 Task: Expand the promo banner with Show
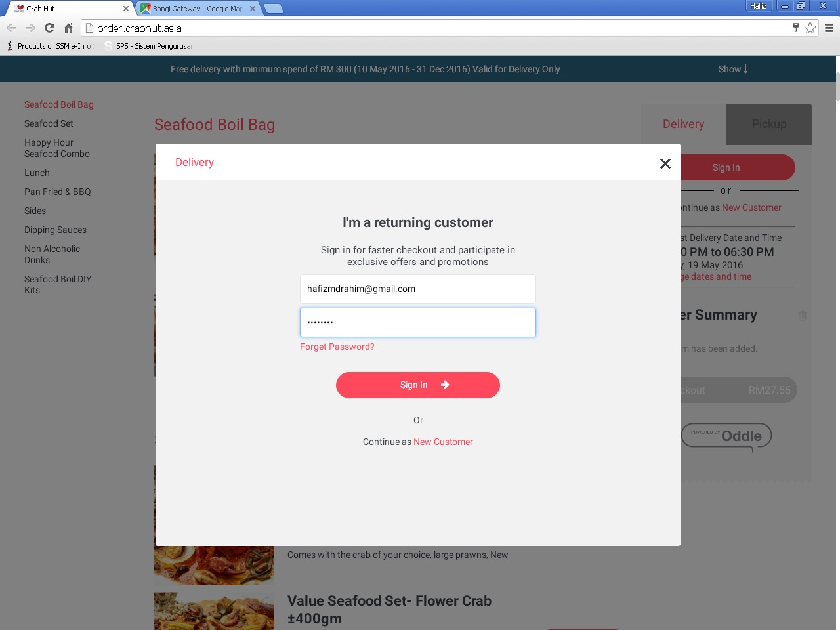(733, 69)
